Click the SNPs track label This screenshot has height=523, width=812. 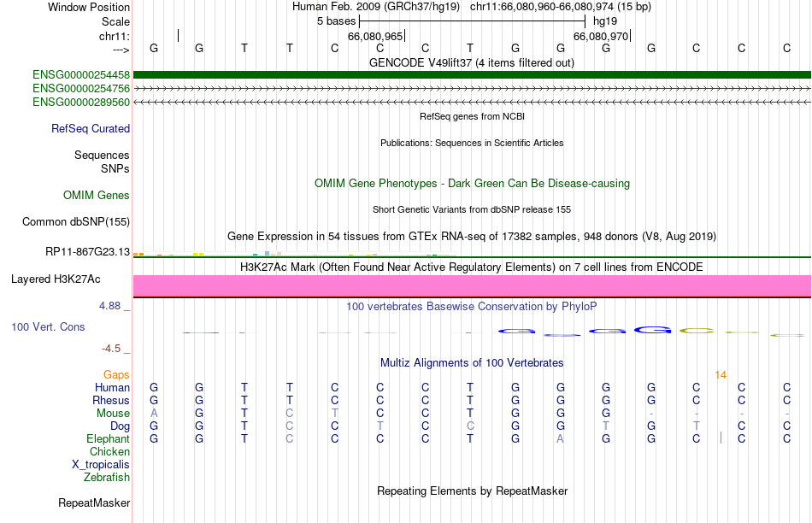pyautogui.click(x=115, y=168)
